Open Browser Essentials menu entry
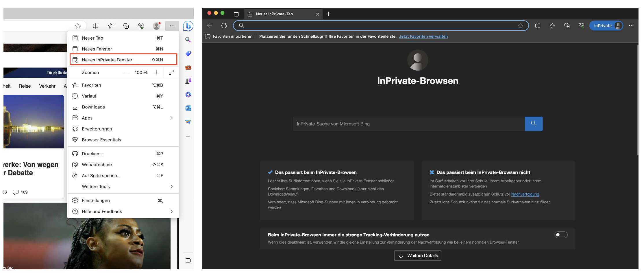 tap(123, 140)
